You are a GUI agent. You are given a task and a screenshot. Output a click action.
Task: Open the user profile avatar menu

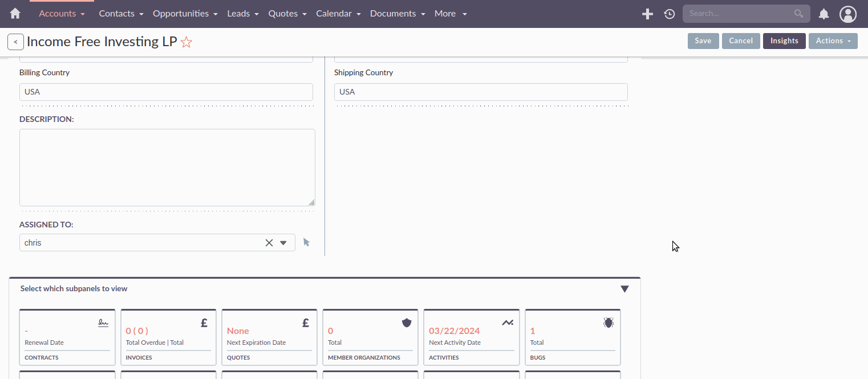click(848, 14)
